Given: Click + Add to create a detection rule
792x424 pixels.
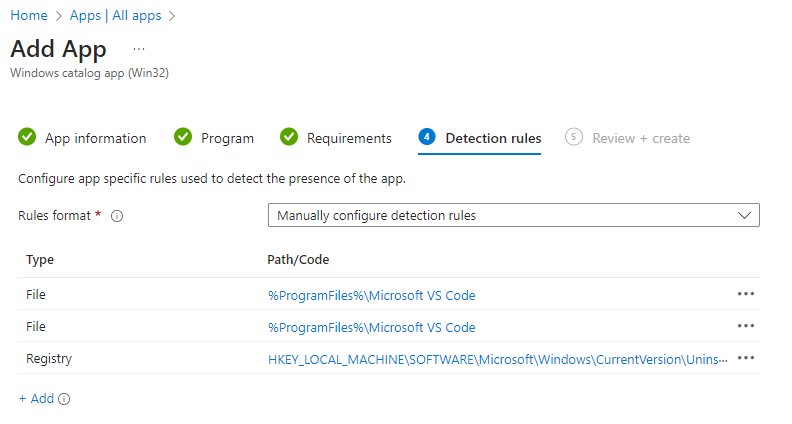Looking at the screenshot, I should [x=36, y=398].
